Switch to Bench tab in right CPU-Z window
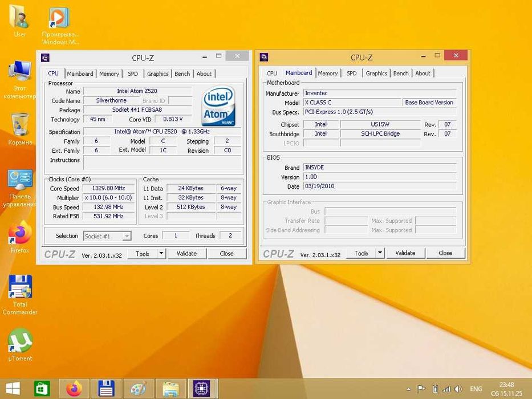 (401, 74)
